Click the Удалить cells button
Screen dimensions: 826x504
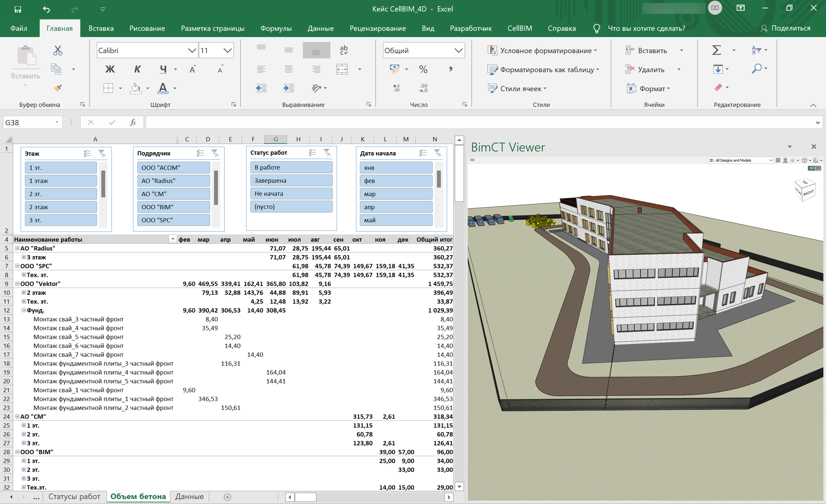tap(646, 69)
